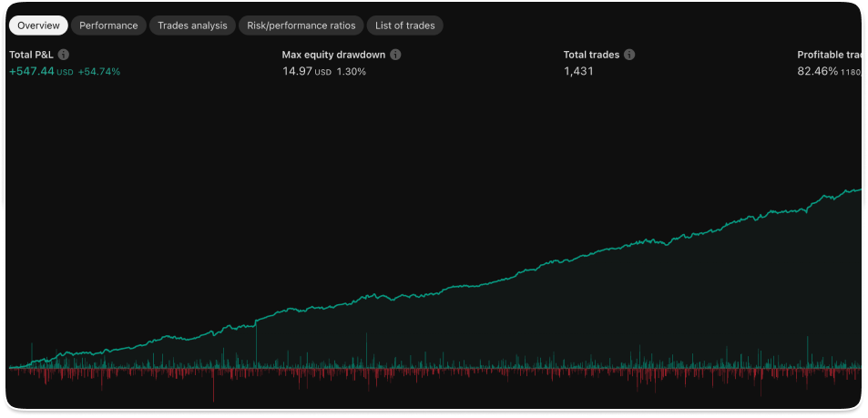The width and height of the screenshot is (868, 418).
Task: Click the 1,431 total trades number
Action: pos(578,71)
